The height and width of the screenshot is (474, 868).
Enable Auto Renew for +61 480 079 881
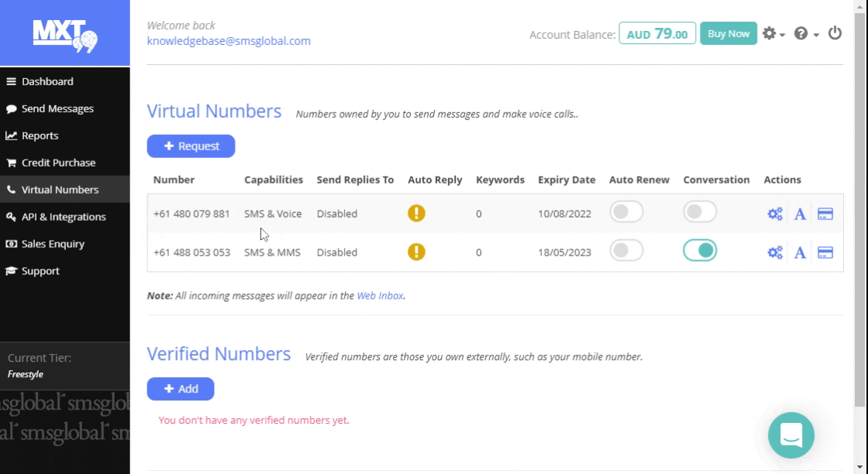coord(626,211)
